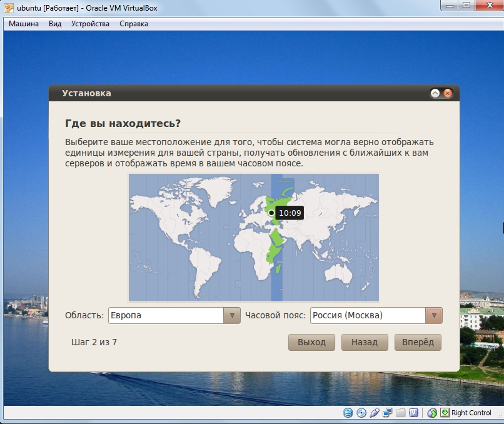Open the Устройства menu
This screenshot has height=424, width=504.
tap(90, 24)
